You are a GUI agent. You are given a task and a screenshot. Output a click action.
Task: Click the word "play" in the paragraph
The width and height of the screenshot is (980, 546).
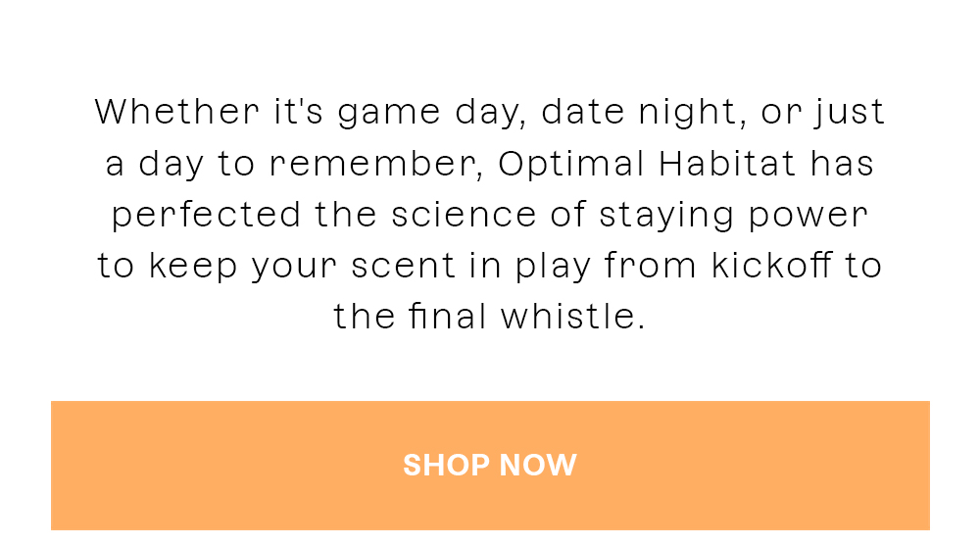pyautogui.click(x=553, y=268)
